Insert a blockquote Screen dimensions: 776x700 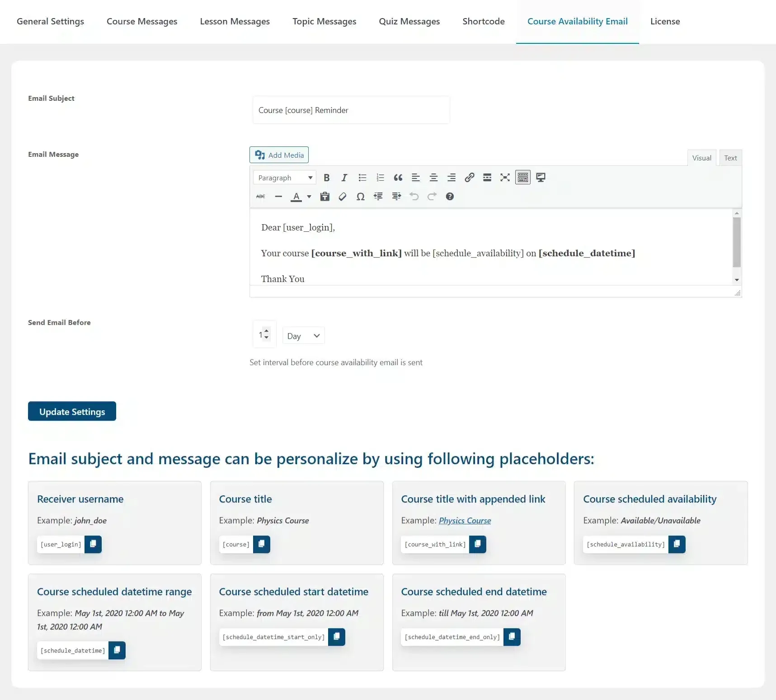398,177
